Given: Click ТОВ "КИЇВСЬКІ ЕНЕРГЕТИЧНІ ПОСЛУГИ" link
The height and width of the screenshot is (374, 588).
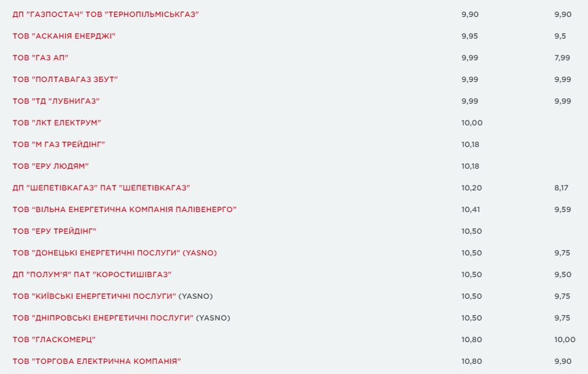Looking at the screenshot, I should (x=94, y=297).
